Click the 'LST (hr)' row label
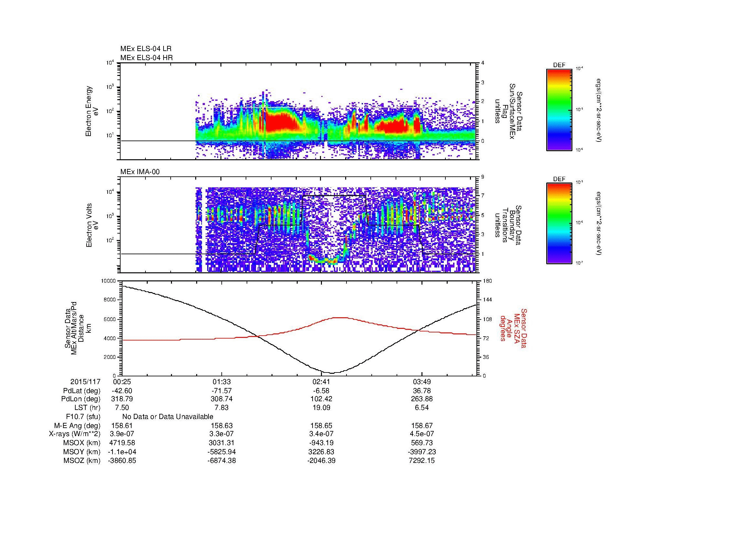Viewport: 756px width, 534px height. 87,408
